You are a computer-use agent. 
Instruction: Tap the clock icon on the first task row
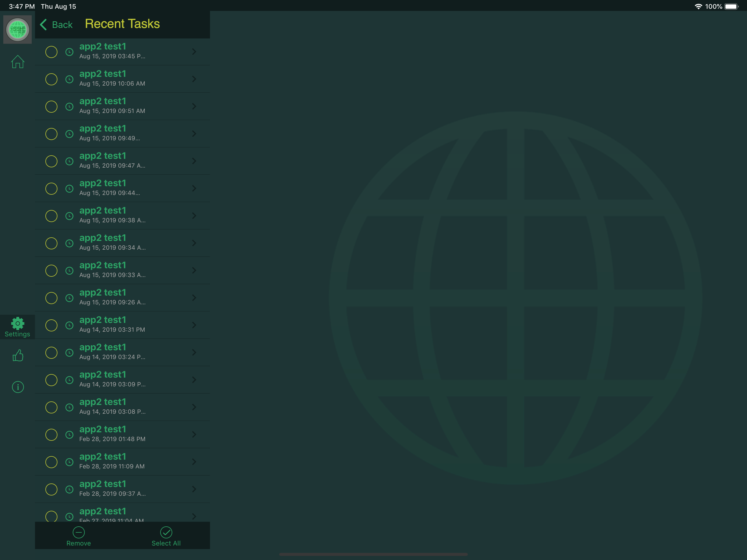(x=69, y=52)
